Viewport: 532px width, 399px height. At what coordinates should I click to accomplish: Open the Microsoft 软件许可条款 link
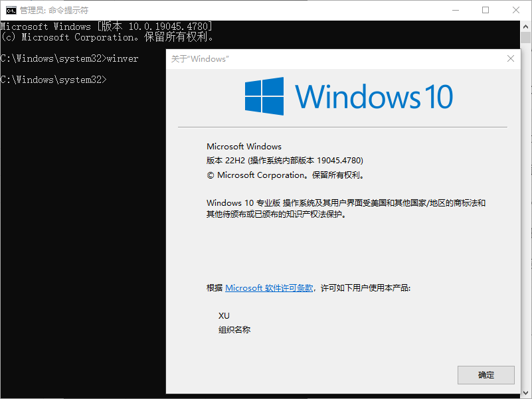[269, 288]
